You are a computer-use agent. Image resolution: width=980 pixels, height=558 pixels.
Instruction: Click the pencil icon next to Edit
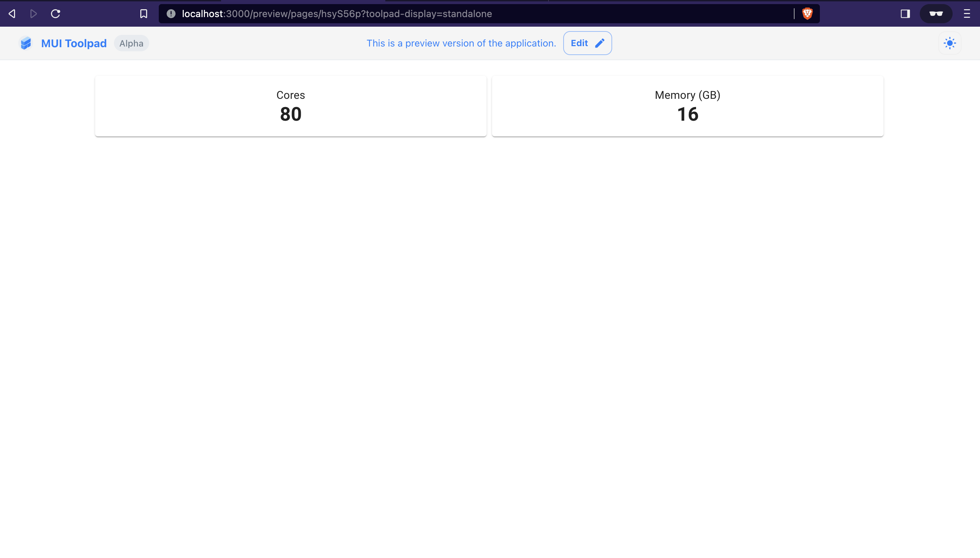(600, 43)
